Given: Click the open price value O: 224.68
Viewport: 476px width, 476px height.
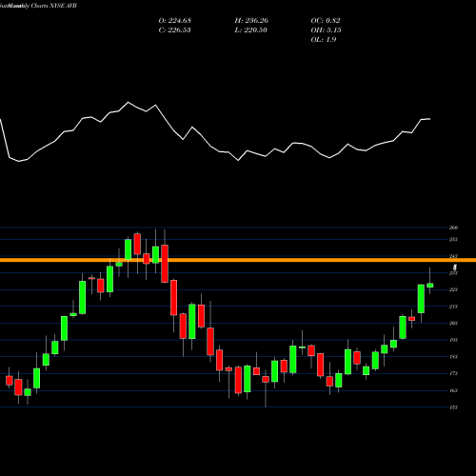Looking at the screenshot, I should pos(175,21).
